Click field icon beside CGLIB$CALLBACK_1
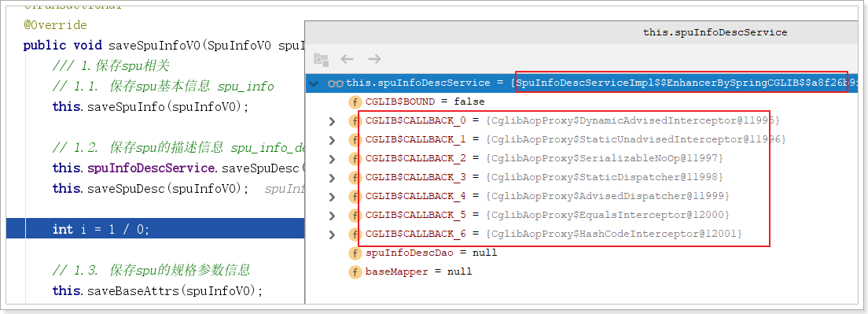This screenshot has height=314, width=868. [355, 139]
